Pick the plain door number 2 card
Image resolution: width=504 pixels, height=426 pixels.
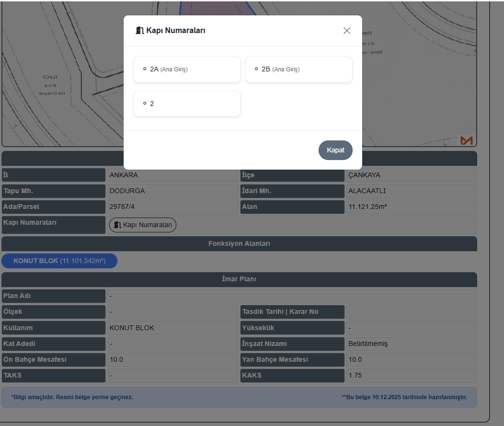(187, 104)
